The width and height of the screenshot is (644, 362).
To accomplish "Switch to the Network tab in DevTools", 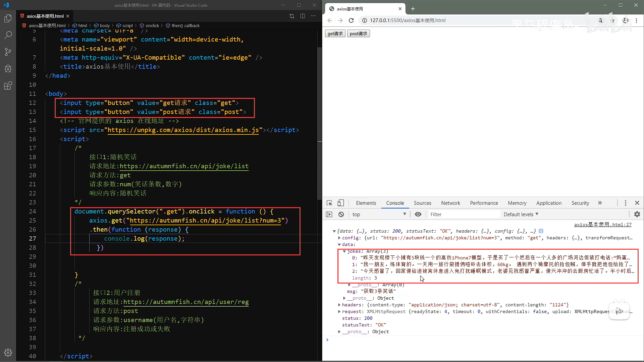I will click(450, 203).
